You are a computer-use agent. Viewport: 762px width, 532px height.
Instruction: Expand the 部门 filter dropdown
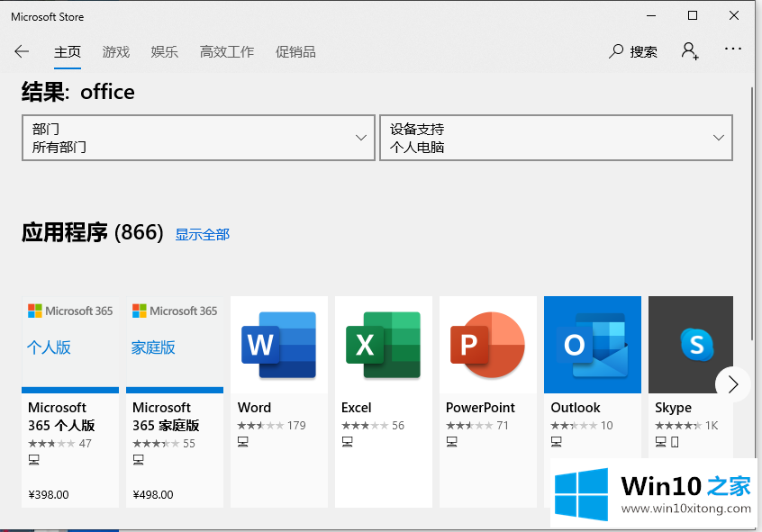click(198, 138)
